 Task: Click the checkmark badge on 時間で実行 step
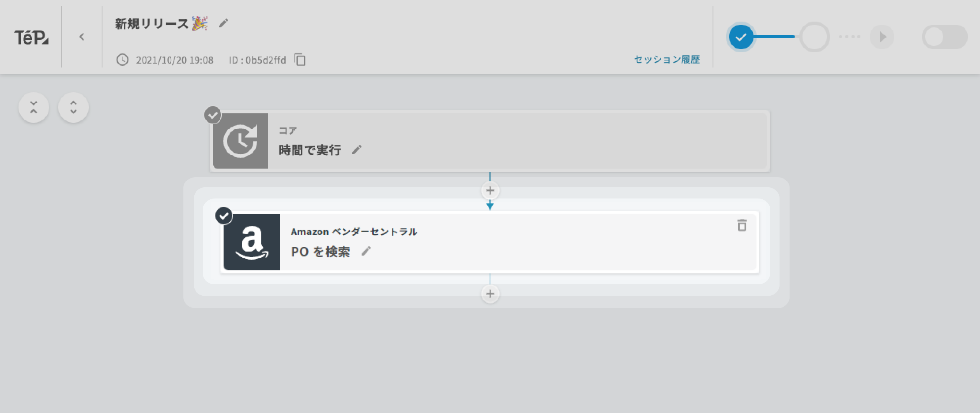pos(213,115)
